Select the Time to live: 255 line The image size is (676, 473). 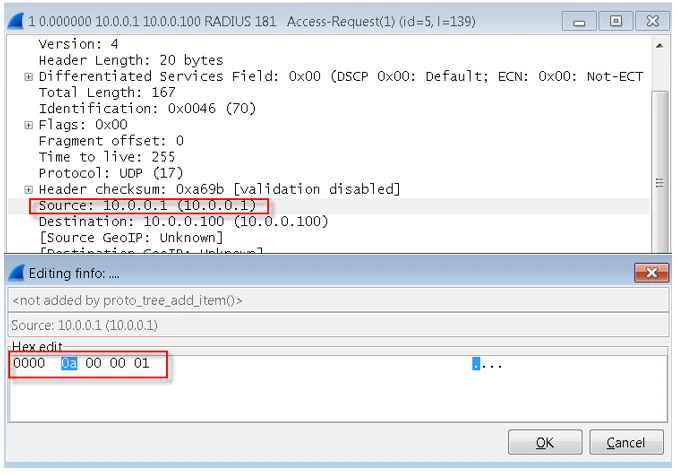(106, 157)
